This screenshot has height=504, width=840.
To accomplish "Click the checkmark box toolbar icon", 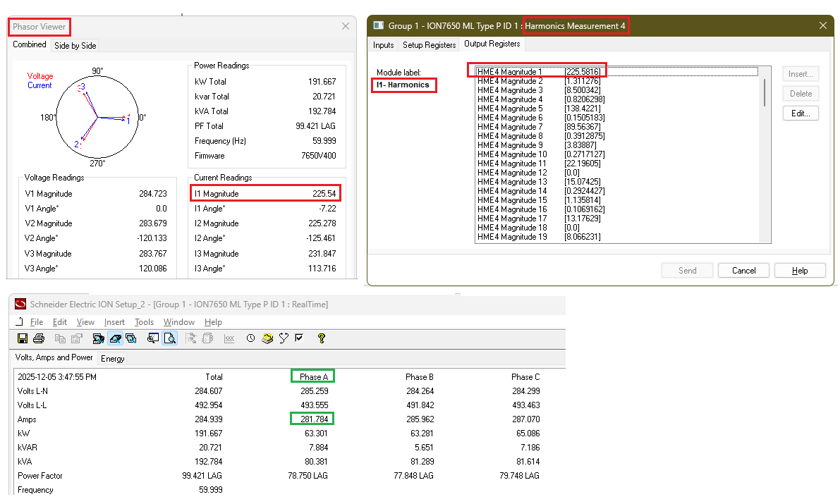I will coord(299,338).
